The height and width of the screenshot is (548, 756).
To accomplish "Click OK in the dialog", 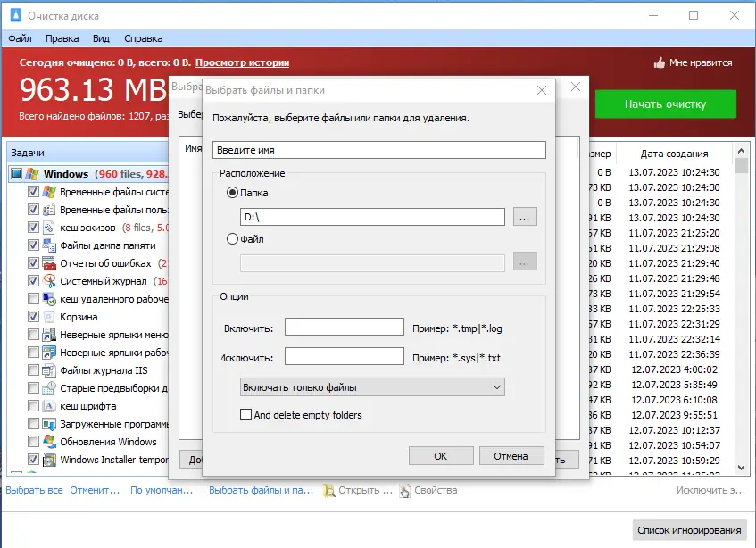I will coord(441,456).
